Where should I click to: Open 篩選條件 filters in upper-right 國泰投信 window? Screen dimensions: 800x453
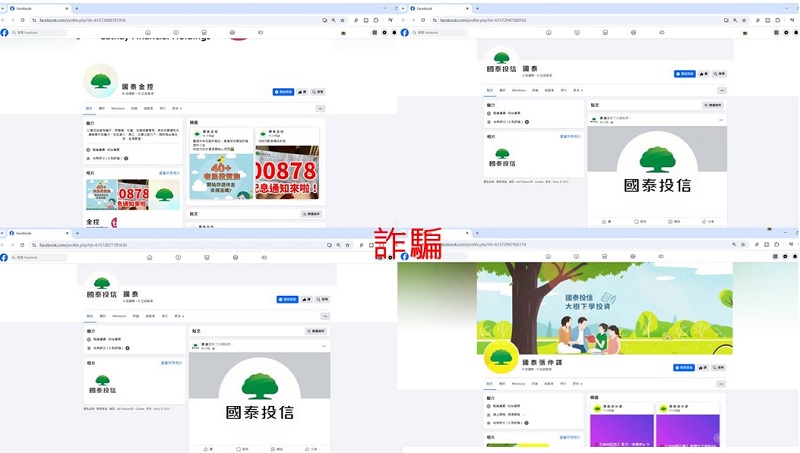pos(713,105)
